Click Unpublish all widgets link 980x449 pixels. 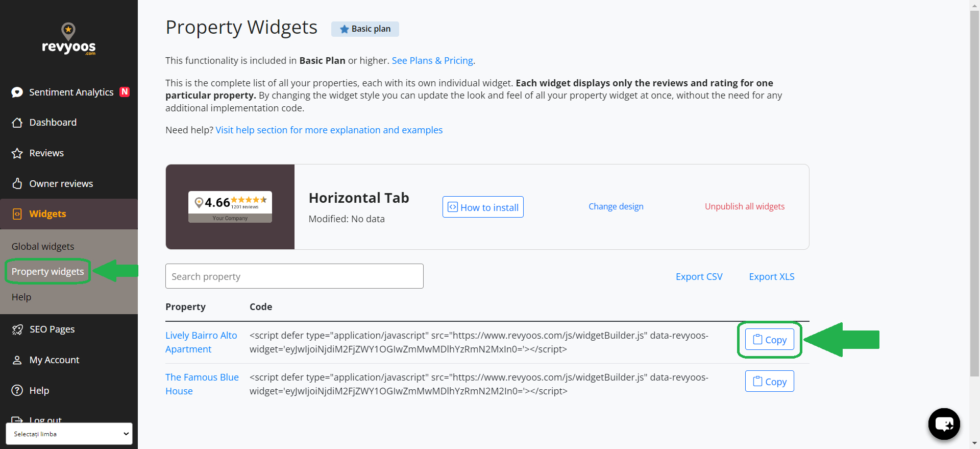(745, 206)
